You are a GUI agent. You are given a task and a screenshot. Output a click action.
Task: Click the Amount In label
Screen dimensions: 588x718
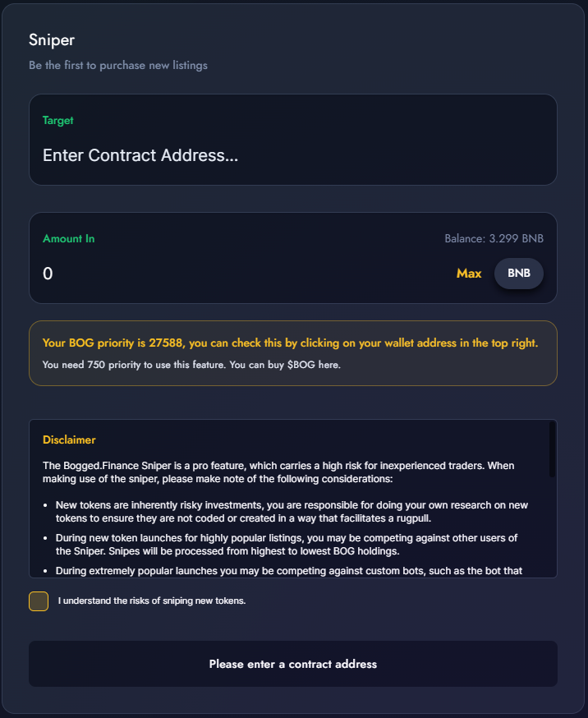(x=68, y=238)
